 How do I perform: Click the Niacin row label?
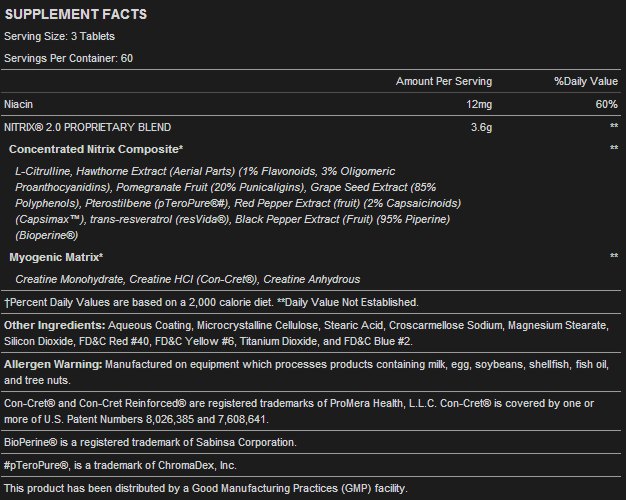[18, 104]
